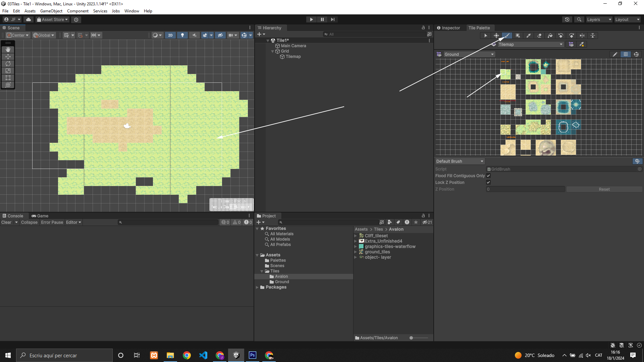The width and height of the screenshot is (644, 362).
Task: Open the Ground palette dropdown
Action: (x=469, y=54)
